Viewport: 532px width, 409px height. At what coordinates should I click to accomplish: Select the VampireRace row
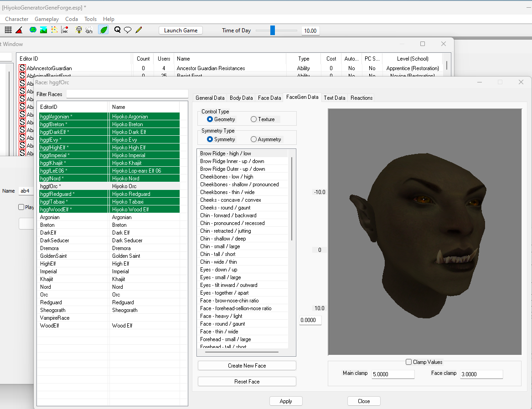click(109, 318)
